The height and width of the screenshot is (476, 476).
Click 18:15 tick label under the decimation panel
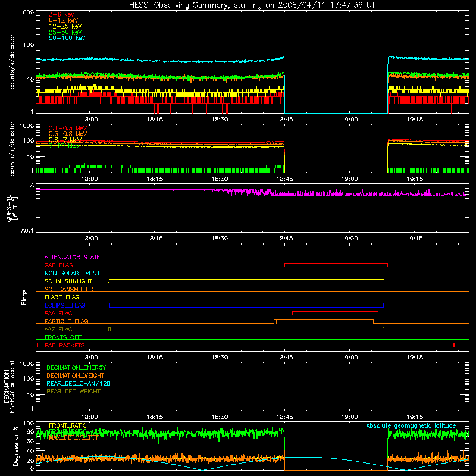tap(155, 417)
